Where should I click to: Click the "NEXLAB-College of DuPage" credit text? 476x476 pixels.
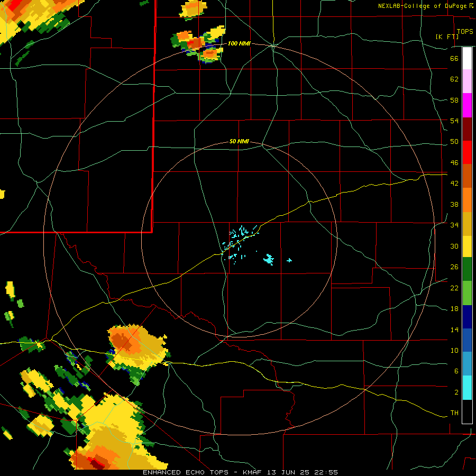tap(422, 6)
